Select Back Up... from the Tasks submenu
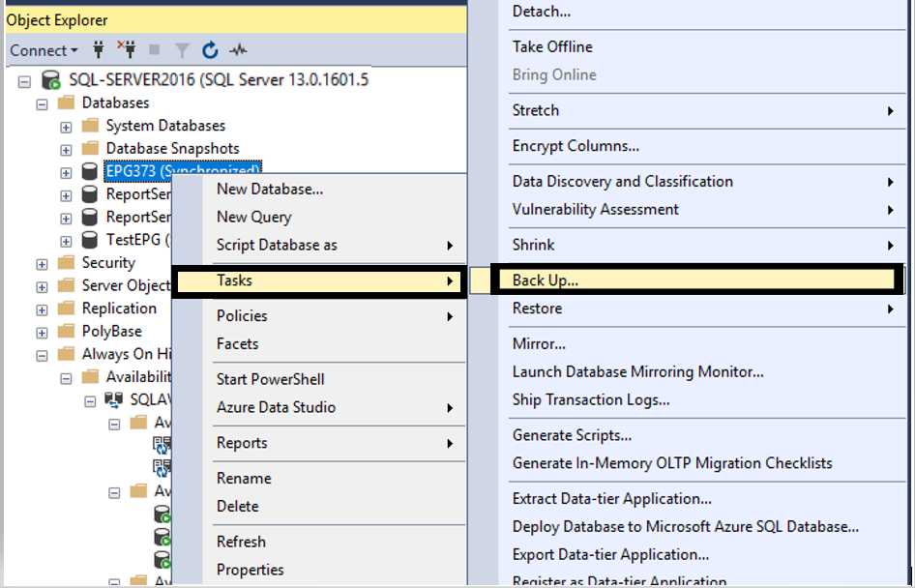 pyautogui.click(x=546, y=280)
